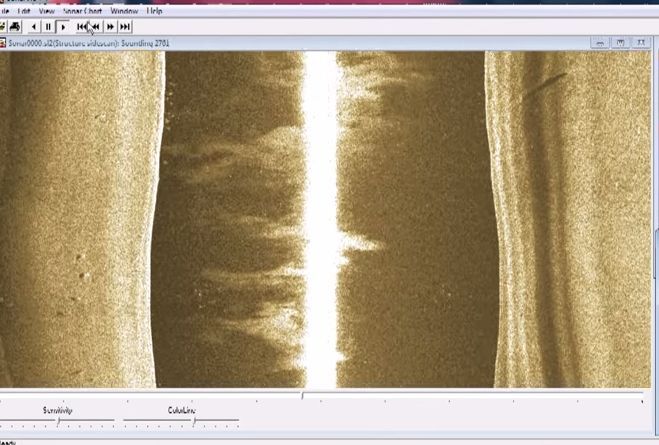
Task: Click the Sensitivity slider
Action: pyautogui.click(x=57, y=422)
